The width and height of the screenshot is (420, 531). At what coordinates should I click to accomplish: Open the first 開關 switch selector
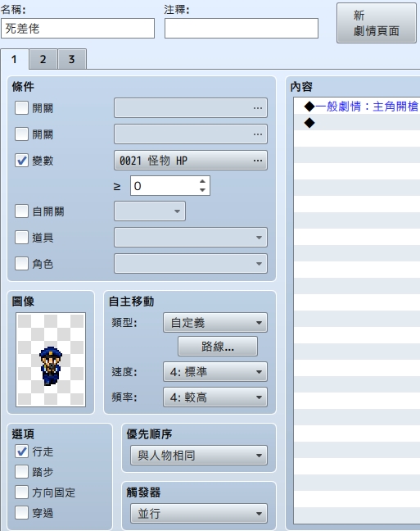pyautogui.click(x=191, y=108)
